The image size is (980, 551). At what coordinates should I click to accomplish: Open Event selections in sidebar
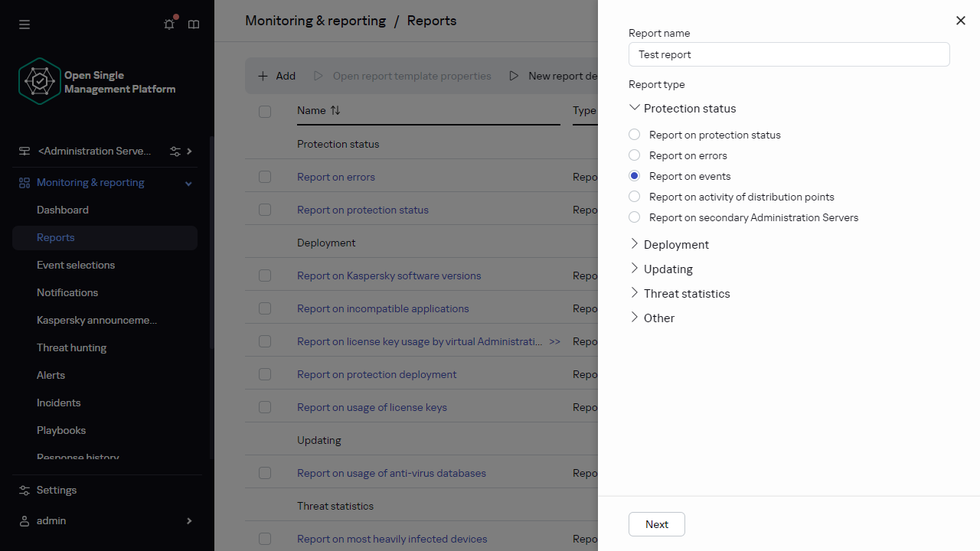[x=76, y=265]
